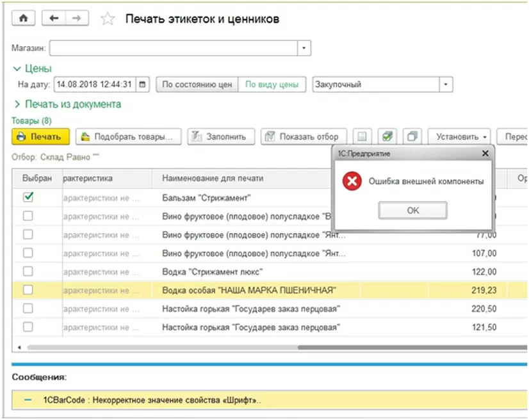Open the Установить dropdown menu
This screenshot has width=529, height=420.
tap(459, 136)
